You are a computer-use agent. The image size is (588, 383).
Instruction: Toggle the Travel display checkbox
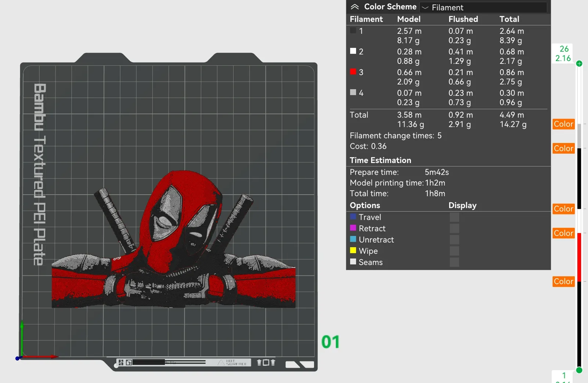tap(454, 217)
